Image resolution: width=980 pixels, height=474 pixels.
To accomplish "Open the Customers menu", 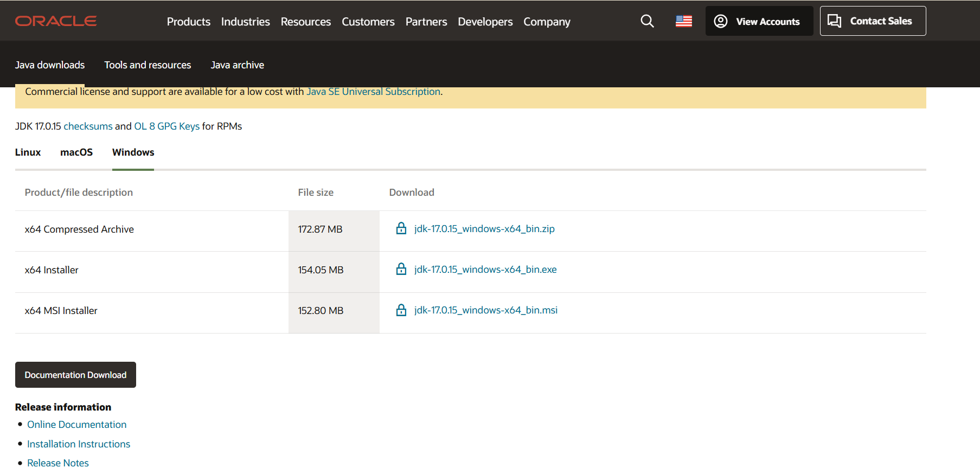I will (368, 22).
